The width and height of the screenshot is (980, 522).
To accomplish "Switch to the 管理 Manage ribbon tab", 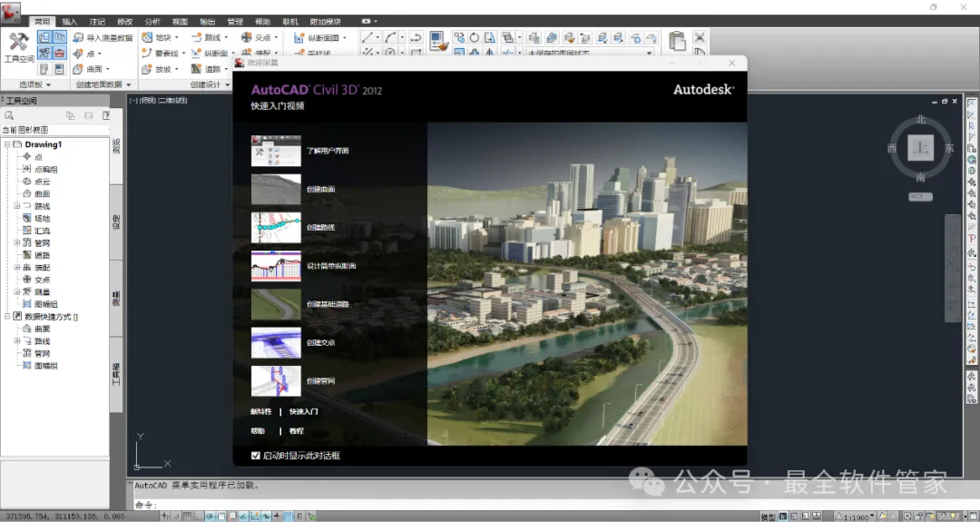I will [234, 21].
